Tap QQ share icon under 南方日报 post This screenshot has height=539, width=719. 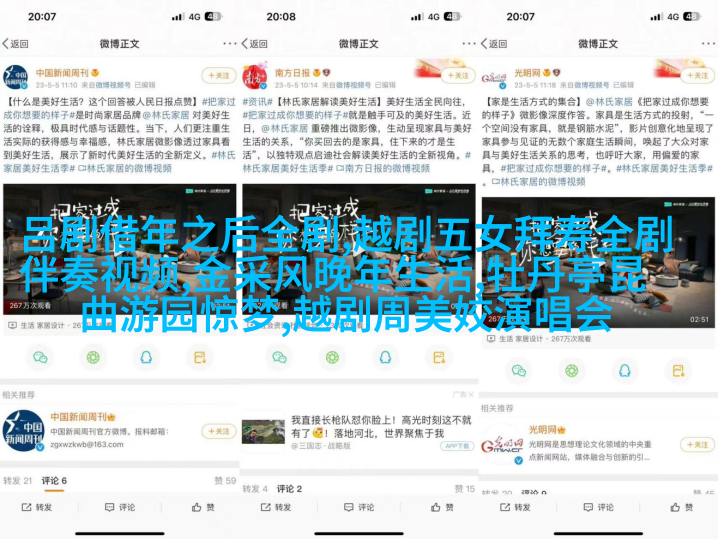coord(386,357)
